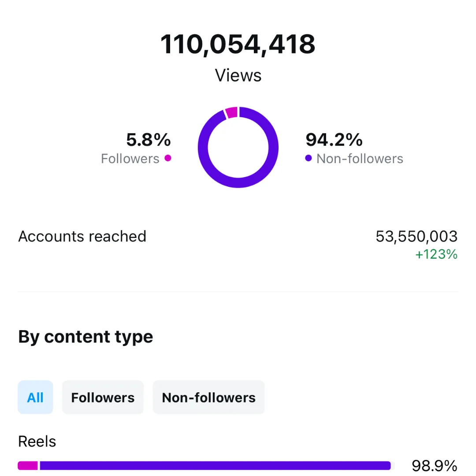Click the pink followers portion of Reels bar

click(x=28, y=465)
